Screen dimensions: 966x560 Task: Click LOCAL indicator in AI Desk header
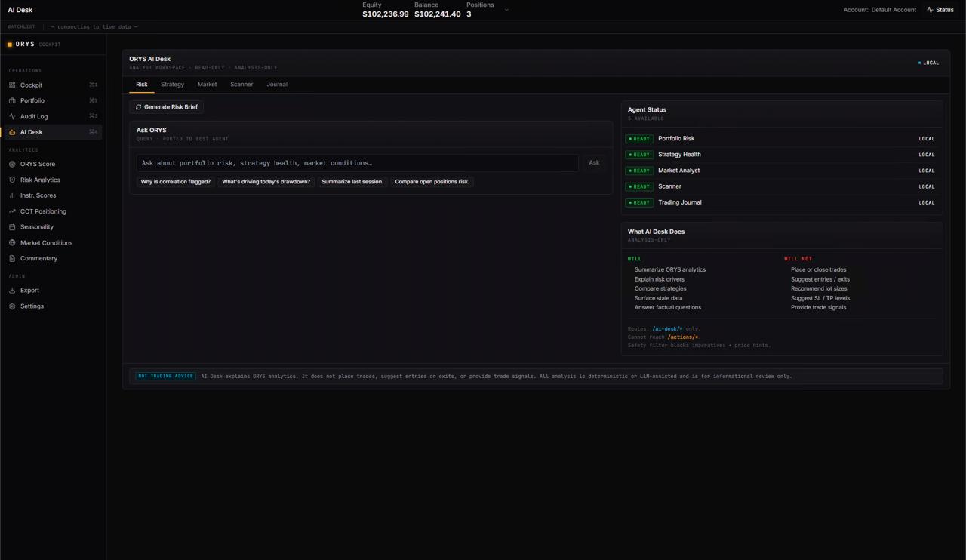(x=928, y=63)
